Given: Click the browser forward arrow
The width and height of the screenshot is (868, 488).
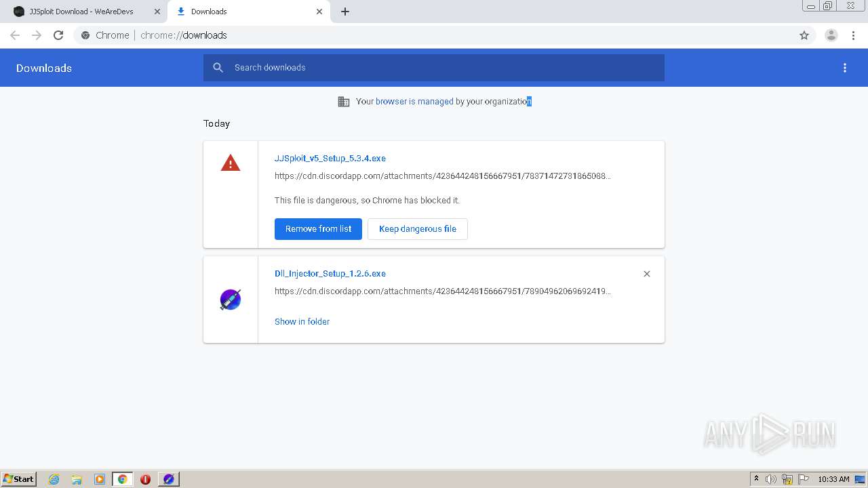Looking at the screenshot, I should (x=37, y=35).
